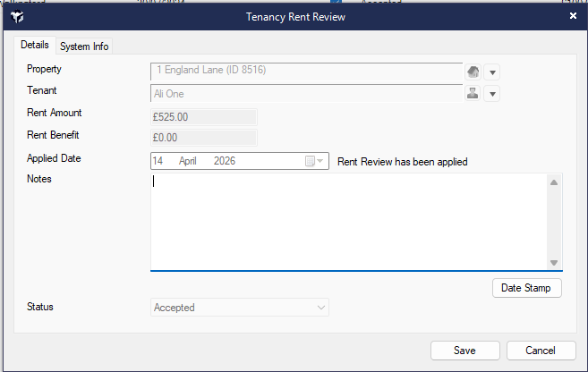
Task: Save the rent review
Action: click(465, 351)
